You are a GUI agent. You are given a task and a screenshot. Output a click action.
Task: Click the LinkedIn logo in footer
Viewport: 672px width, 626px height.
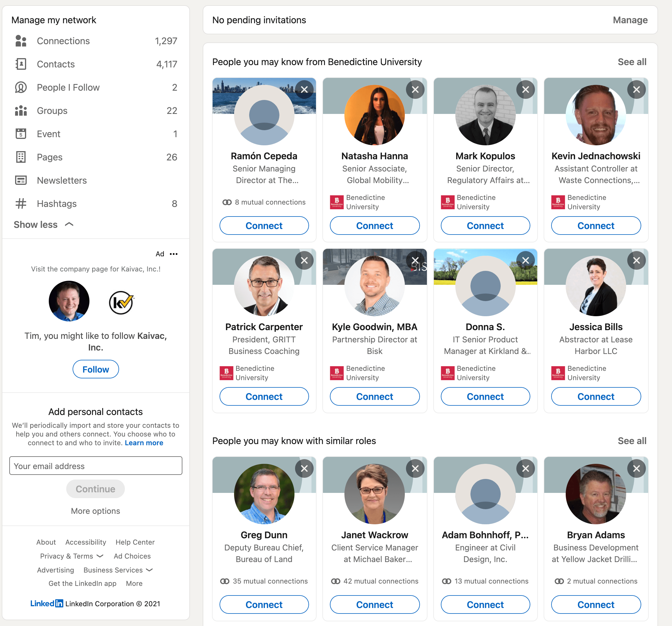[x=47, y=603]
